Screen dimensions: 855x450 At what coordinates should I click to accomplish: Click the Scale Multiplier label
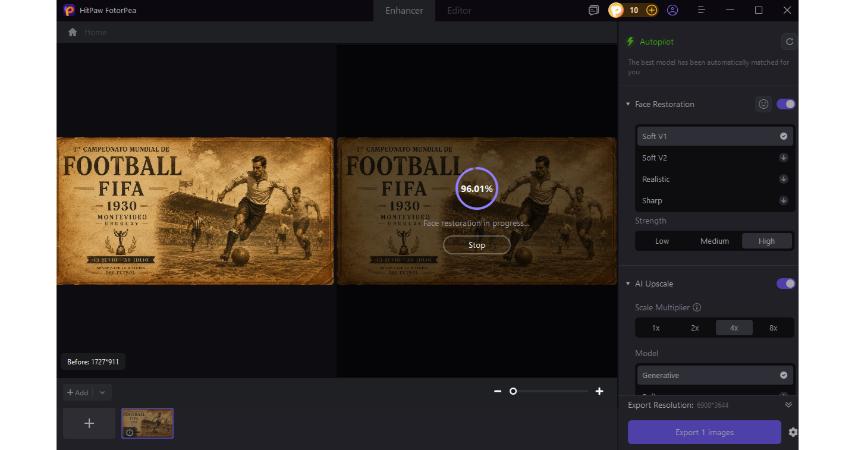click(x=662, y=308)
